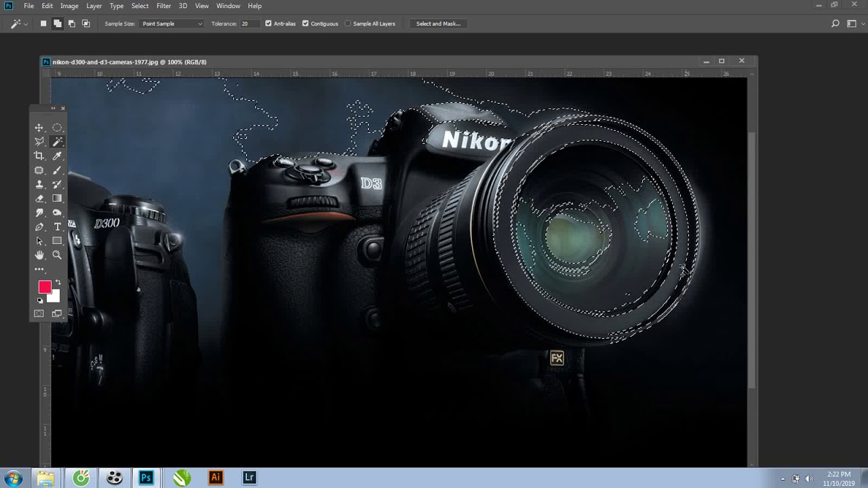This screenshot has width=868, height=488.
Task: Click the Tolerance value field
Action: 250,24
